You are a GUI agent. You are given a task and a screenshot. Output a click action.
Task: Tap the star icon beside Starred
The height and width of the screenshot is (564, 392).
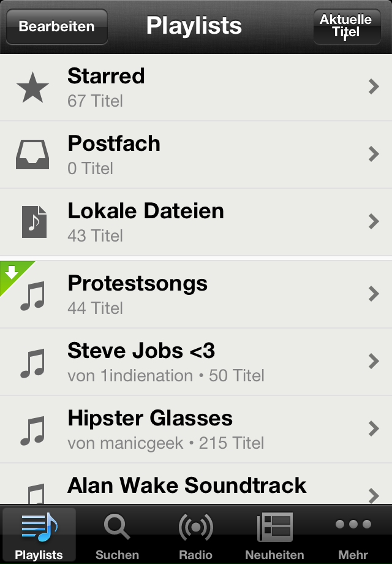pos(32,88)
